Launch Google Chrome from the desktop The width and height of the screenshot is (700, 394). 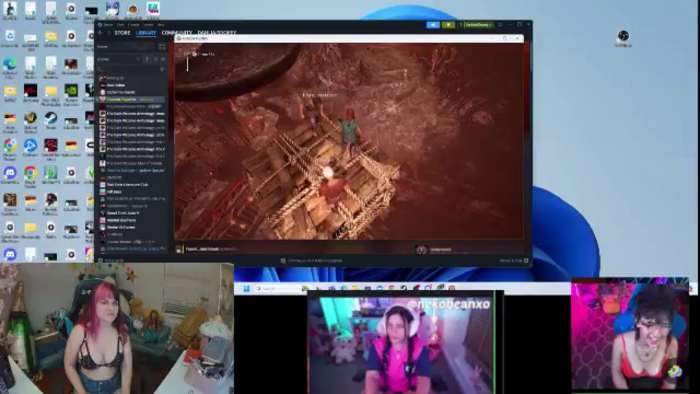pos(30,175)
